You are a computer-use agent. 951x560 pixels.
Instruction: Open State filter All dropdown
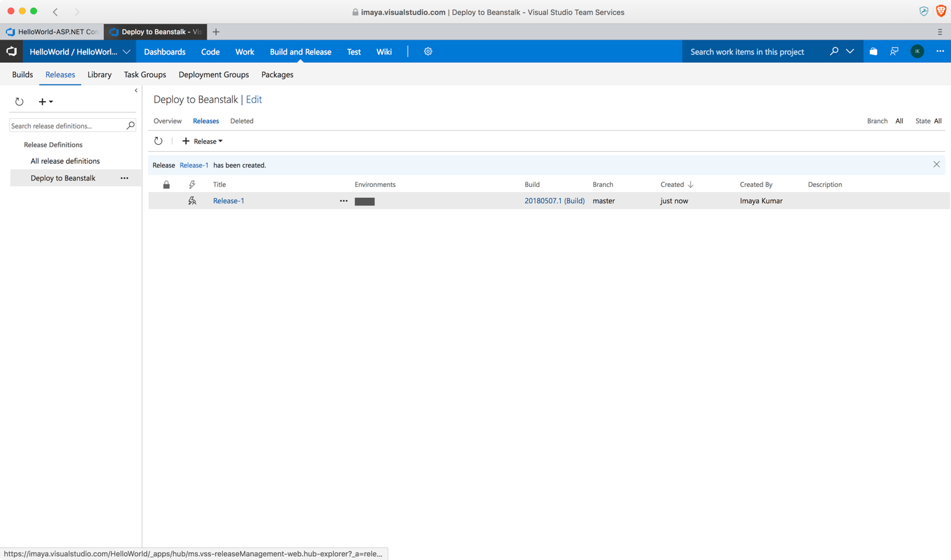tap(938, 121)
